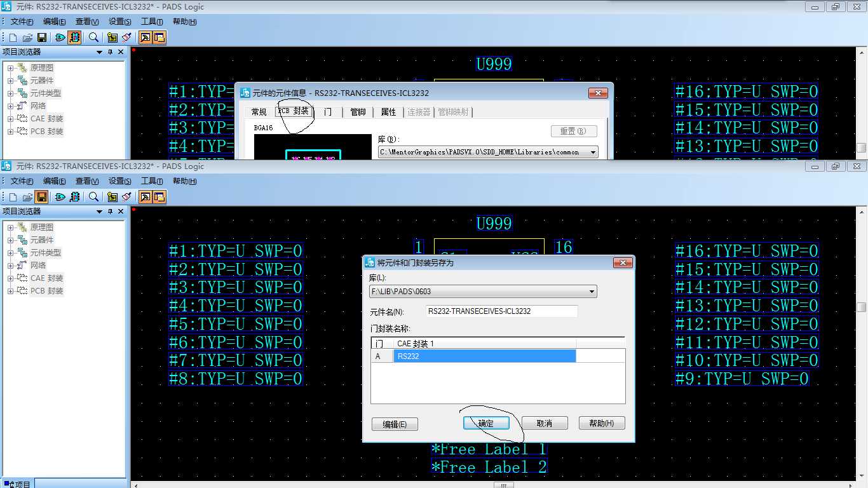
Task: Click the Open folder icon in lower window toolbar
Action: (x=27, y=197)
